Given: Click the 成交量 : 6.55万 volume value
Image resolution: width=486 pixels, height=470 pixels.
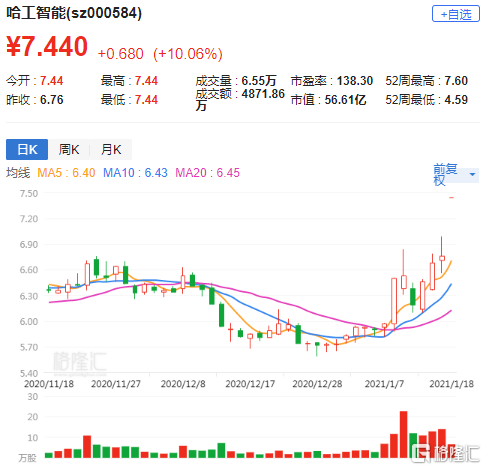Looking at the screenshot, I should point(236,81).
